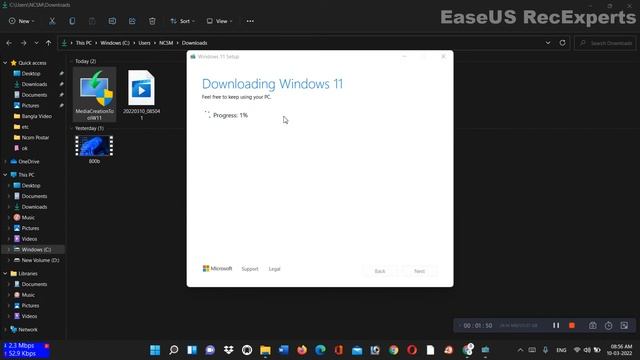Launch Firefox from the taskbar
This screenshot has height=360, width=640.
pos(302,350)
